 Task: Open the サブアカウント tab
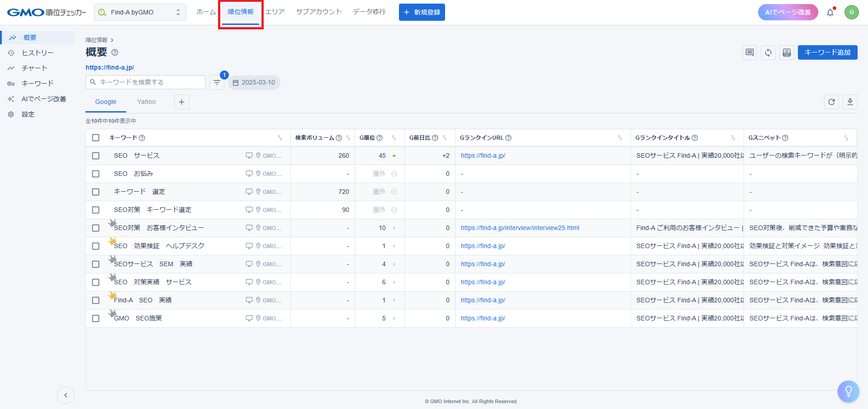coord(319,12)
